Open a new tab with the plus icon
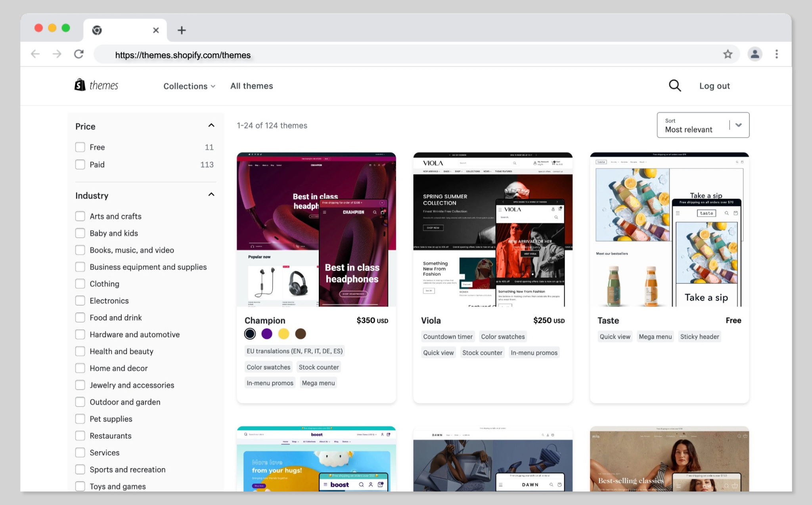 [182, 30]
